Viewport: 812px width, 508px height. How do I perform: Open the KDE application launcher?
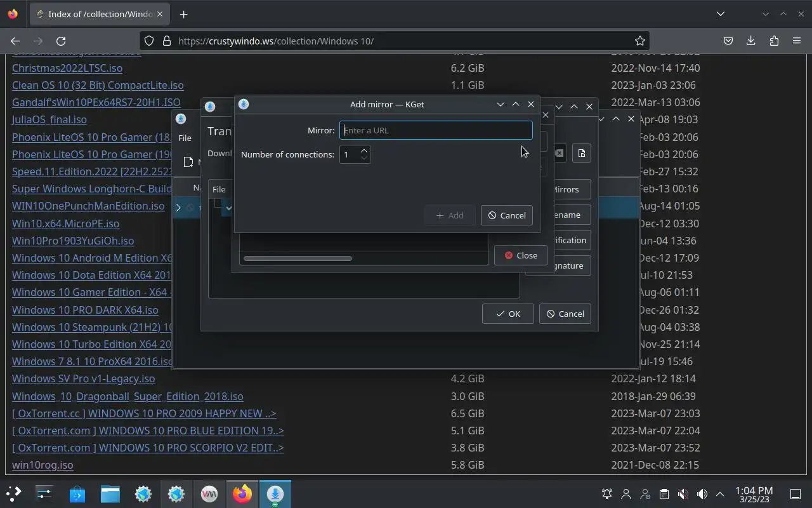coord(14,493)
